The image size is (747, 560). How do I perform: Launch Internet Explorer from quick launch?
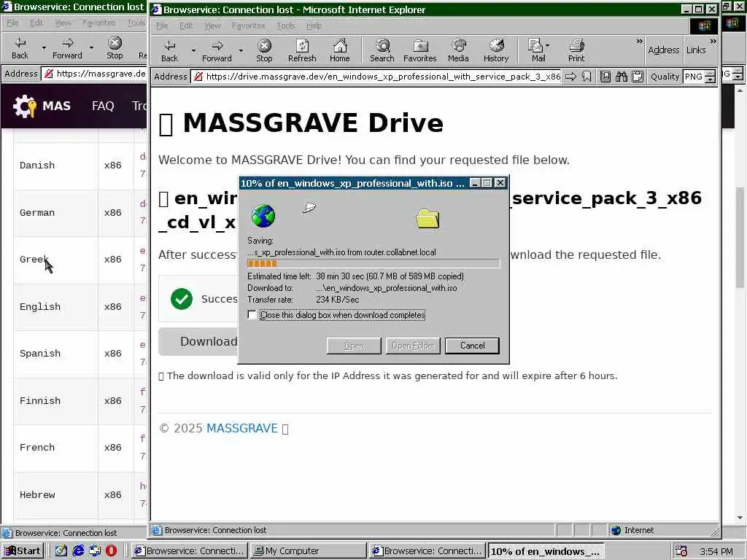click(78, 551)
